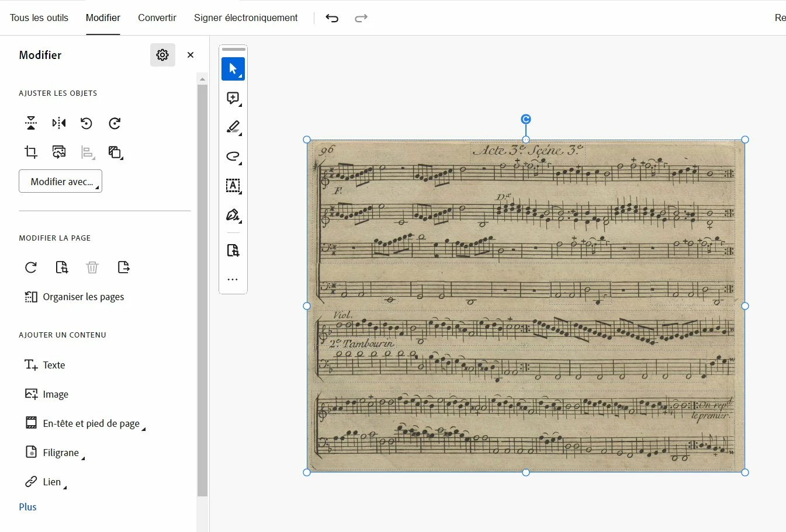Viewport: 786px width, 532px height.
Task: Open the Modifier avec... dropdown
Action: tap(61, 181)
